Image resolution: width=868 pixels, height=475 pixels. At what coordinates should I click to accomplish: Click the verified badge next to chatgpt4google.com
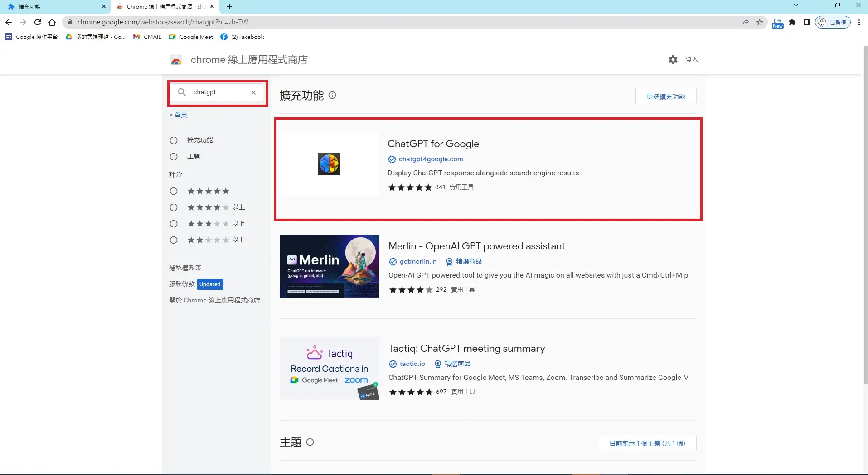pos(392,159)
